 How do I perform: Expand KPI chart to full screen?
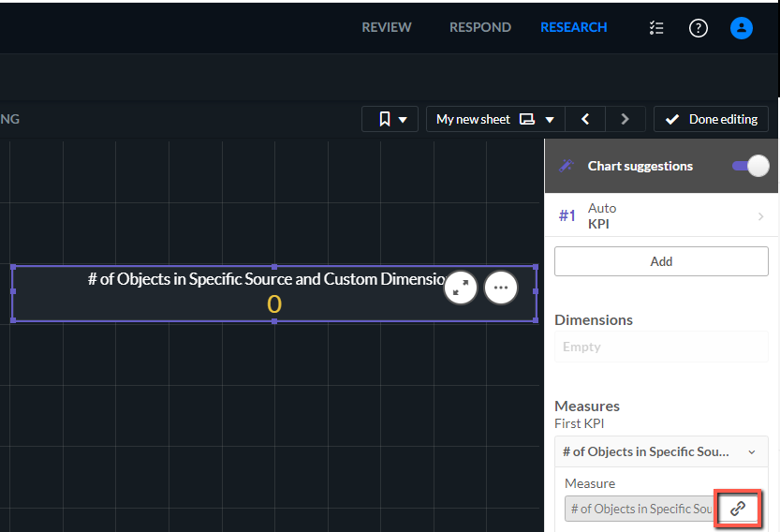(x=461, y=288)
